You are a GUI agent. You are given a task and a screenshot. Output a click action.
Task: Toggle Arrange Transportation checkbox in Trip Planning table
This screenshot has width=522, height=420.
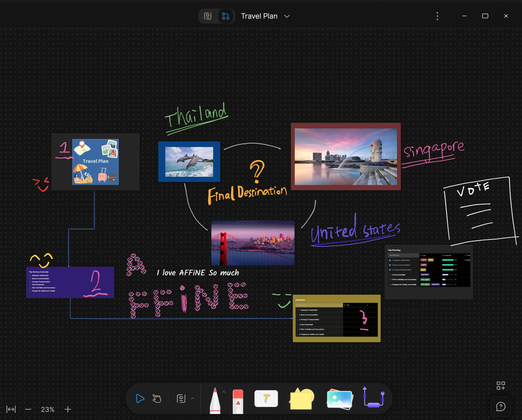pos(390,270)
